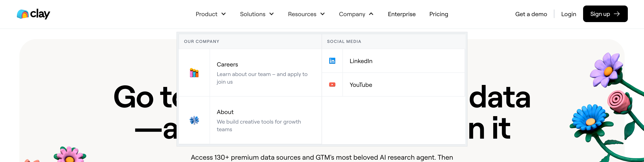
Task: Click the Careers people figures icon
Action: [x=194, y=73]
